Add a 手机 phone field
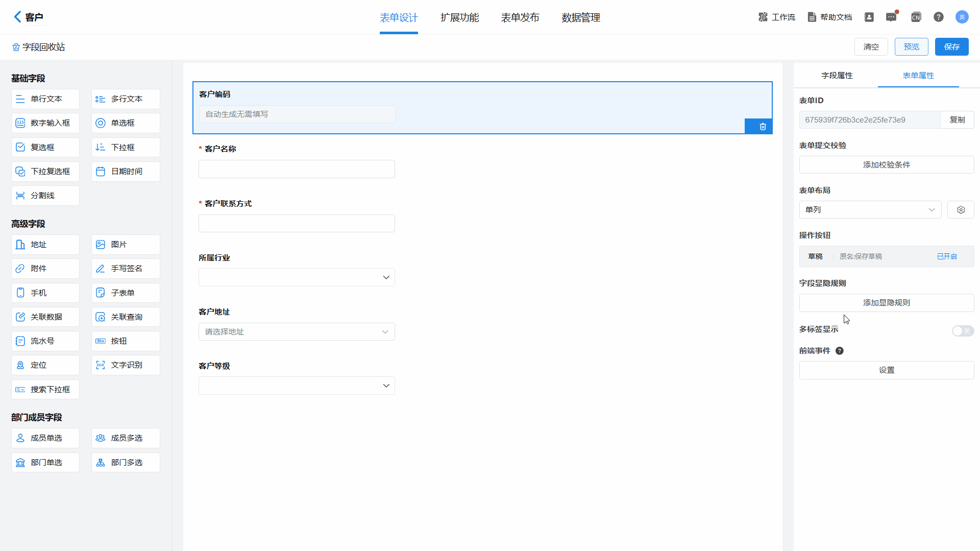The image size is (980, 551). 45,293
